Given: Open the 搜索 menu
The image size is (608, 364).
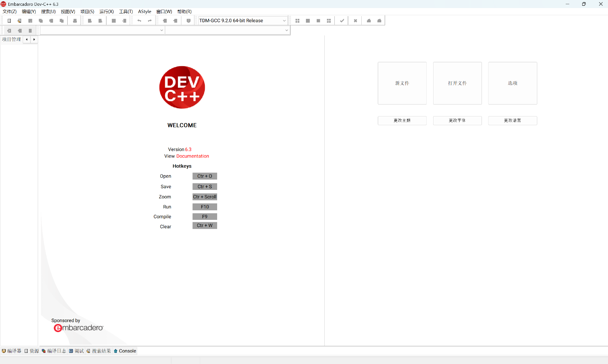Looking at the screenshot, I should 48,12.
